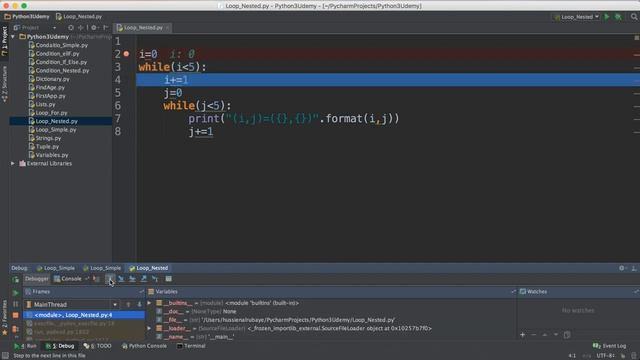The width and height of the screenshot is (640, 360).
Task: Click the Step Over debugger icon
Action: click(109, 279)
